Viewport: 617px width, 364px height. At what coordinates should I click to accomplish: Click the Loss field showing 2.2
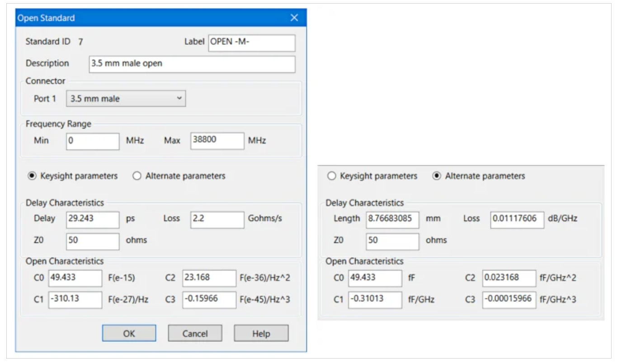tap(217, 219)
